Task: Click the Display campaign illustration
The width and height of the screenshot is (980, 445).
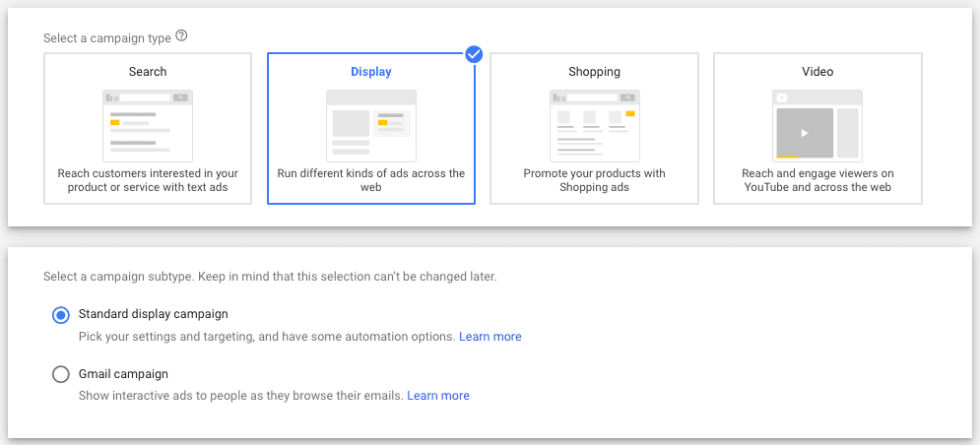Action: 371,124
